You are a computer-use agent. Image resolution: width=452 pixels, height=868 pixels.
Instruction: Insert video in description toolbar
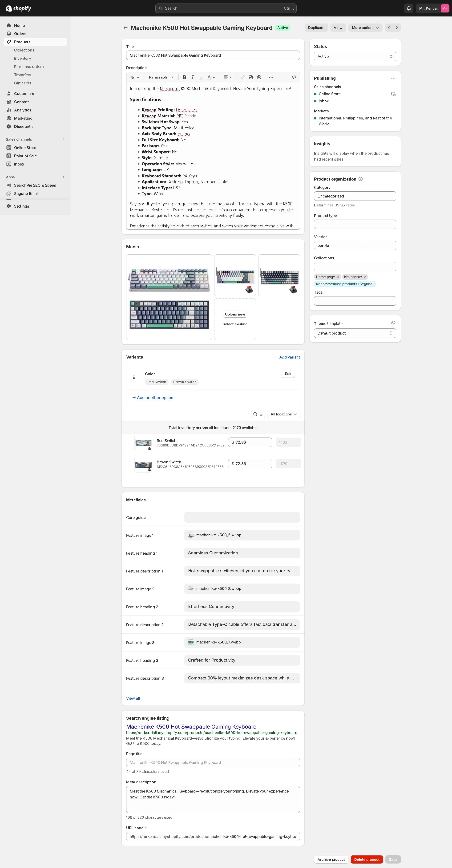[x=259, y=77]
